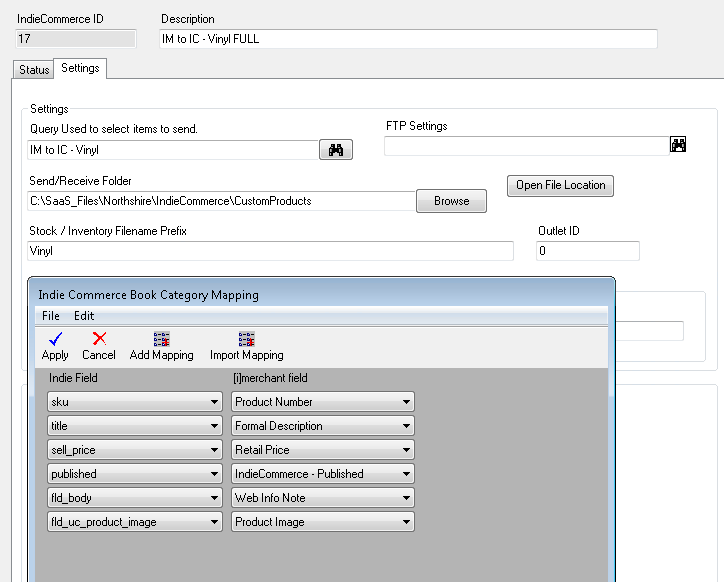Open the Formal Description dropdown
Image resolution: width=724 pixels, height=582 pixels.
tap(323, 426)
